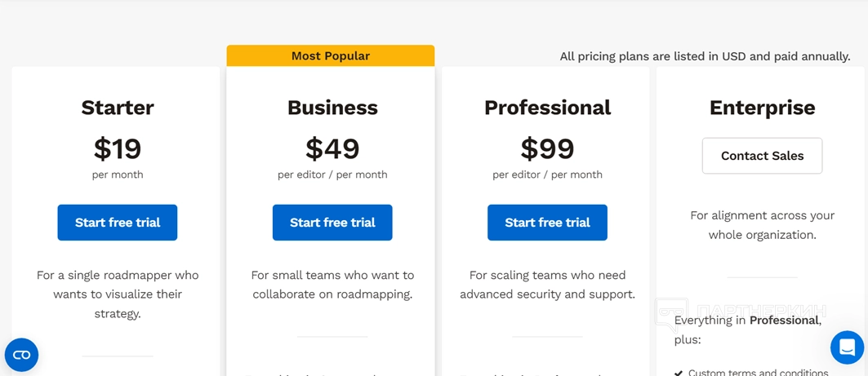Click the Contact Sales button
Viewport: 868px width, 376px height.
(762, 156)
